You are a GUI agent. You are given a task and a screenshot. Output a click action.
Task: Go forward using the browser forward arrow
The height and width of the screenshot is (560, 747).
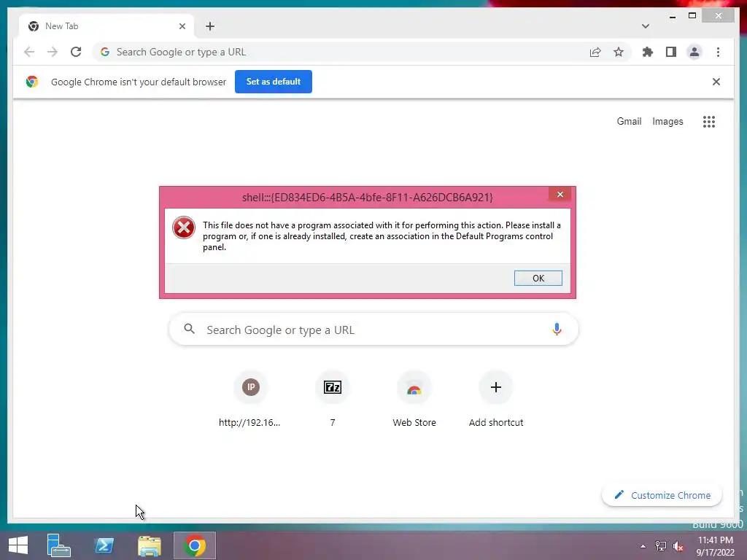click(53, 52)
